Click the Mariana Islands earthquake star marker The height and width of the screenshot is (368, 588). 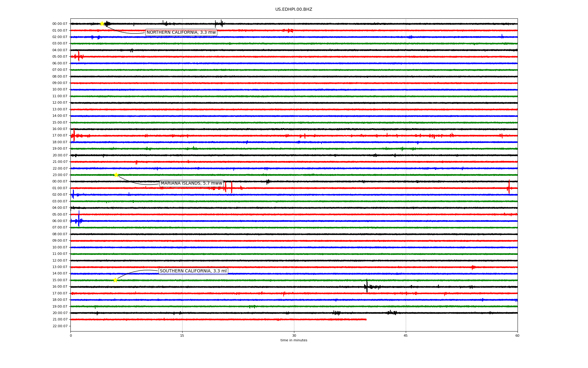[x=116, y=175]
